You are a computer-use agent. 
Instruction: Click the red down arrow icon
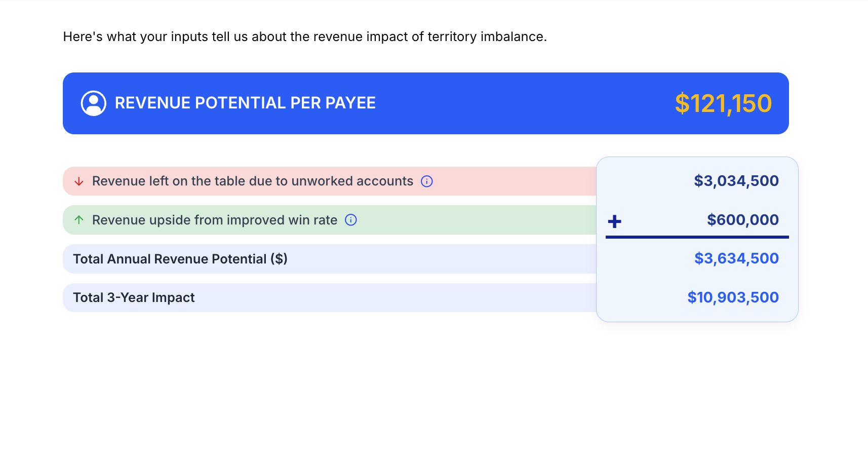click(79, 181)
